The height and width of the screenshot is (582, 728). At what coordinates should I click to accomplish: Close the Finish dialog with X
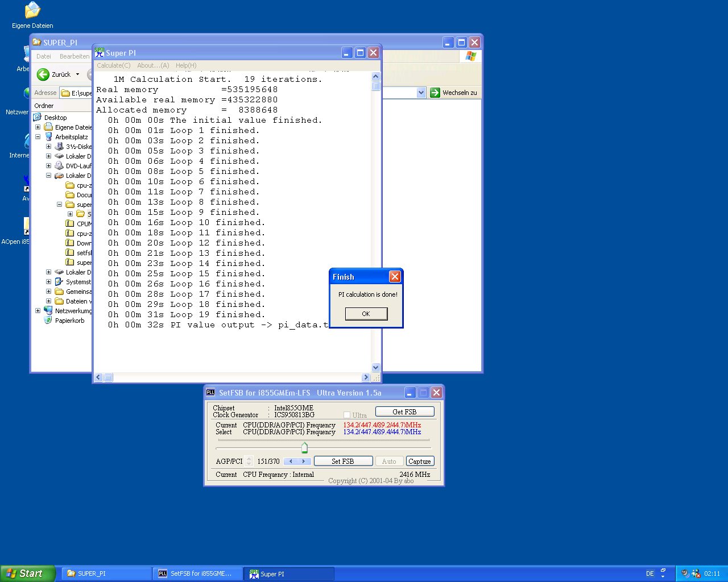[395, 277]
